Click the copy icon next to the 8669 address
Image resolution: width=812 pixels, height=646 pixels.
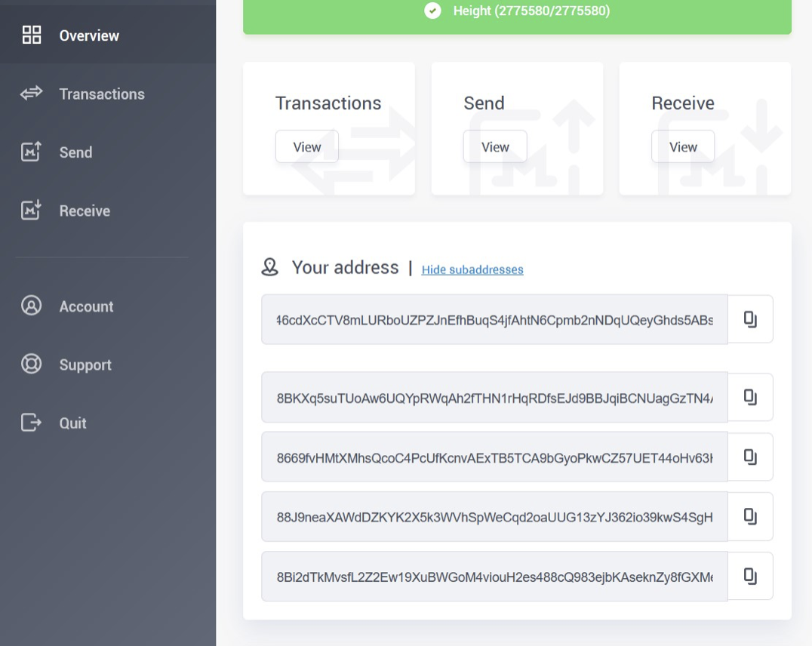[x=749, y=457]
